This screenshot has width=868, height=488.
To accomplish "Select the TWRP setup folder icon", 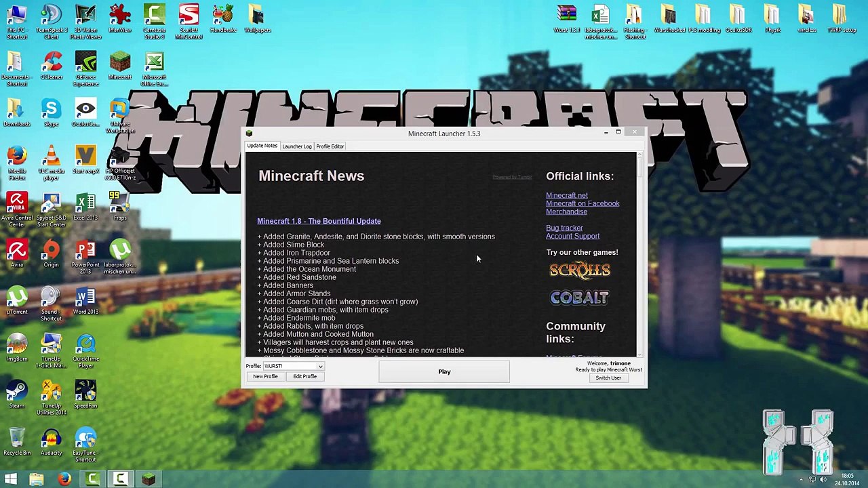I will (x=841, y=19).
